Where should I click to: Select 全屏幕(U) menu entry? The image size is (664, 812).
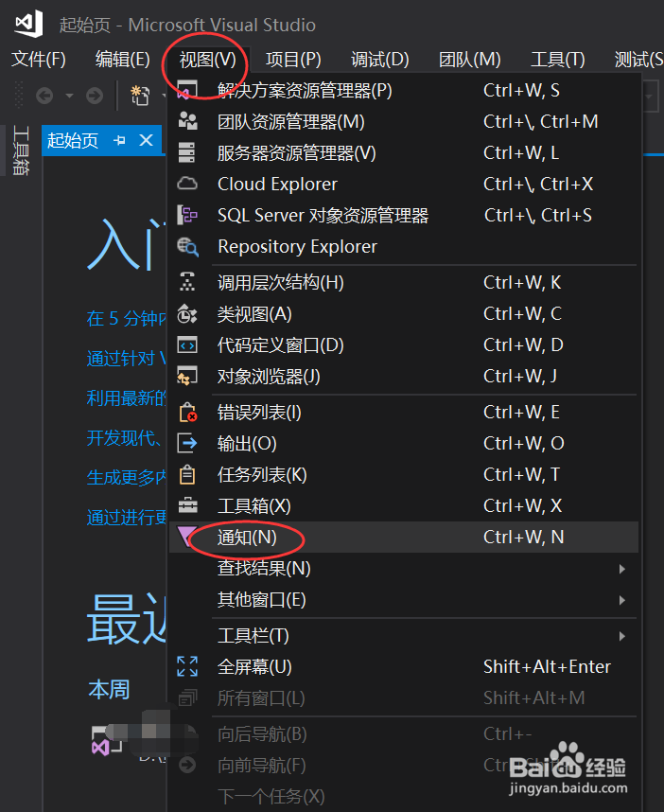click(404, 666)
